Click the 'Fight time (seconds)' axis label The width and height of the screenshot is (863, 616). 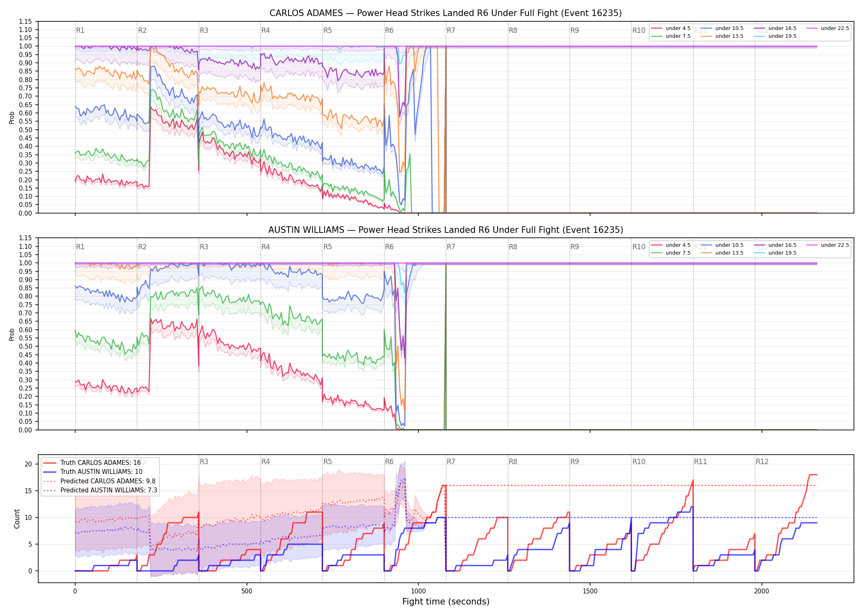(446, 602)
